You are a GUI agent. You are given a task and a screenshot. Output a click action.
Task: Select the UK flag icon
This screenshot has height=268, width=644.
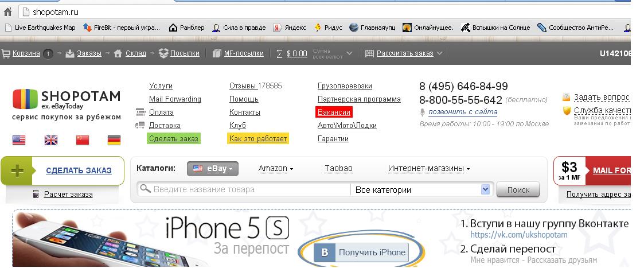coord(51,140)
